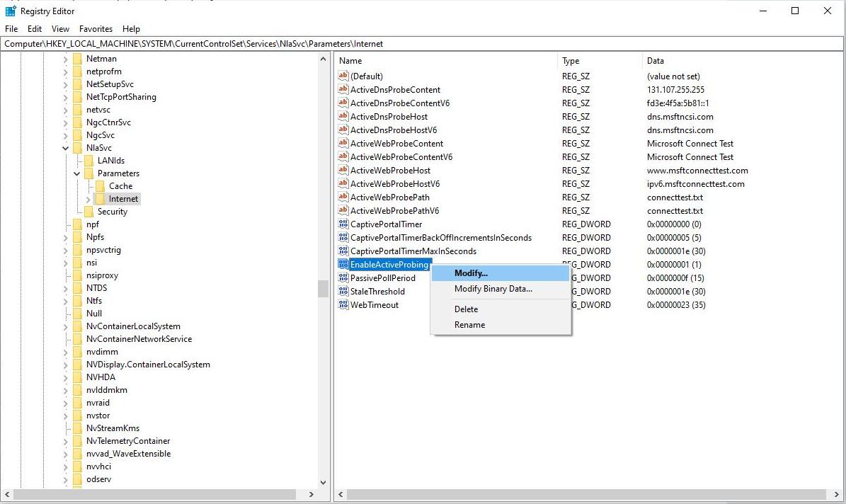Viewport: 846px width, 504px height.
Task: Click the WebTimeout DWORD value icon
Action: click(343, 305)
